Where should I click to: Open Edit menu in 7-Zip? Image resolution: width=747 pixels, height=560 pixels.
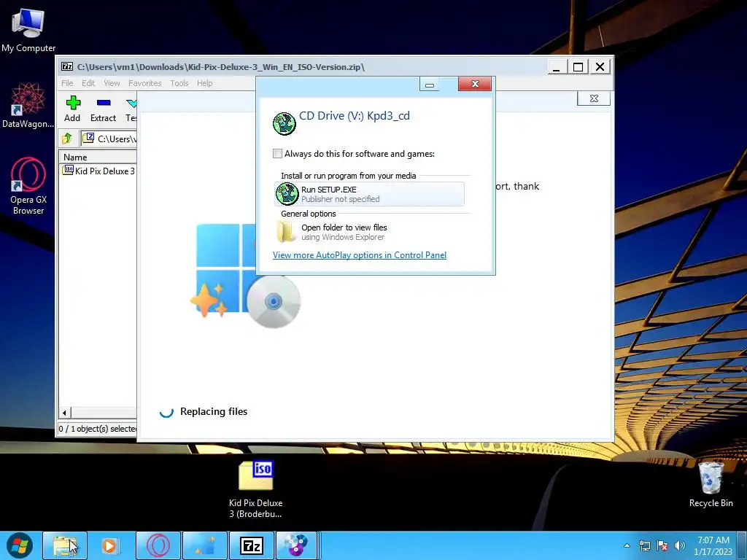(88, 83)
